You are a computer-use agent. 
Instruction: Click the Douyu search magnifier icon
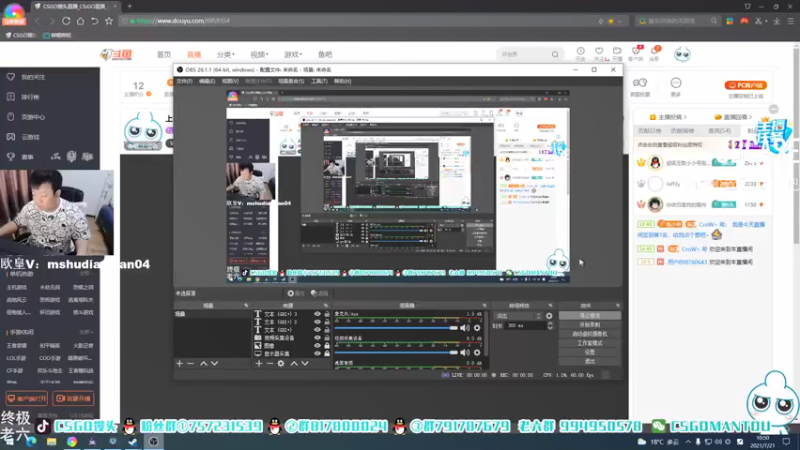pos(555,54)
